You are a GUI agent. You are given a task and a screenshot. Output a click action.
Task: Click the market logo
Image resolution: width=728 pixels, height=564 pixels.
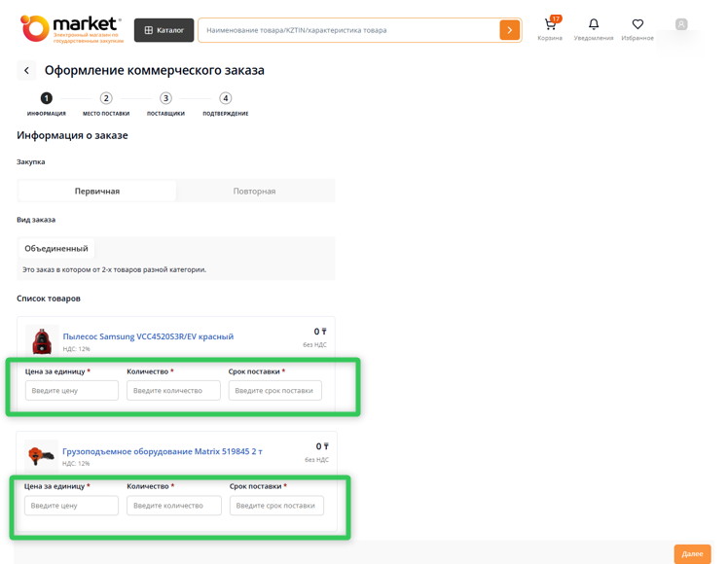(x=71, y=29)
